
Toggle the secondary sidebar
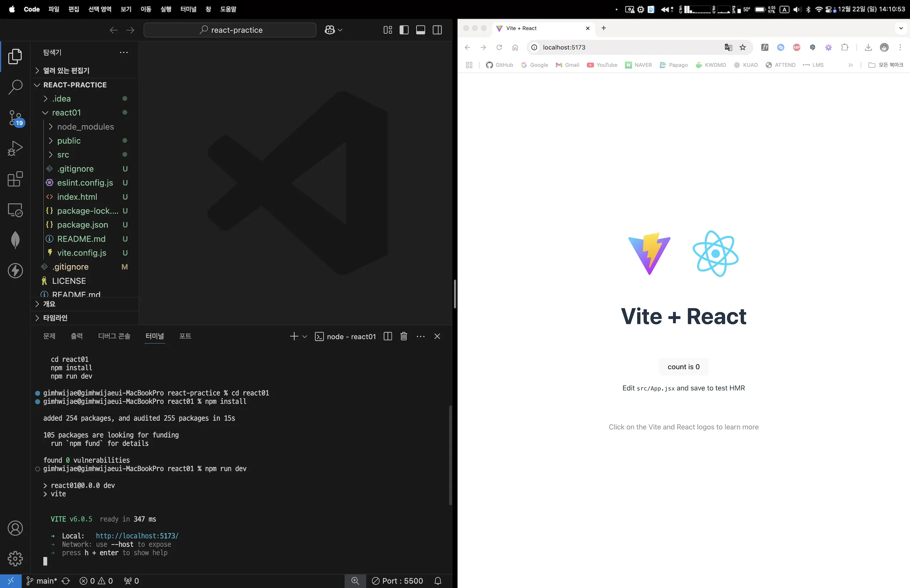pos(437,30)
